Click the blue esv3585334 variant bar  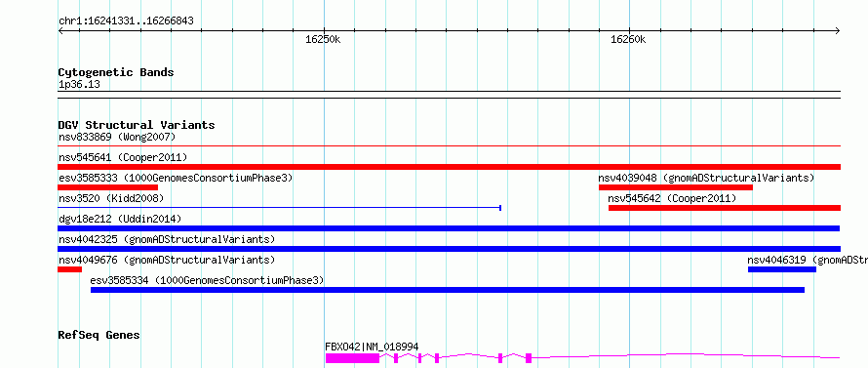448,290
